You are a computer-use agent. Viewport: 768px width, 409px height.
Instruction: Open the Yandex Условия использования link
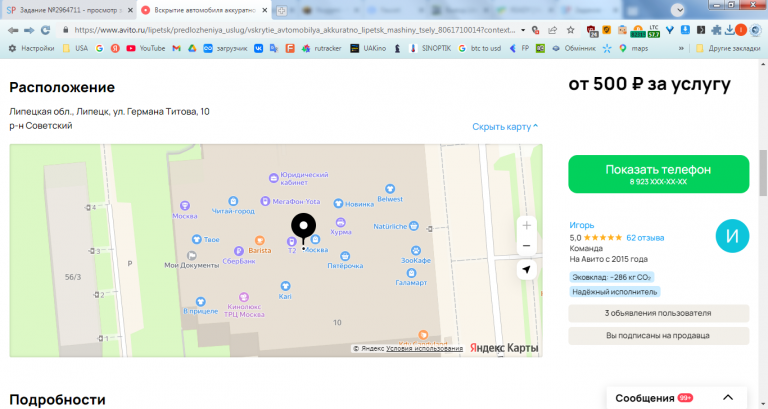(424, 349)
